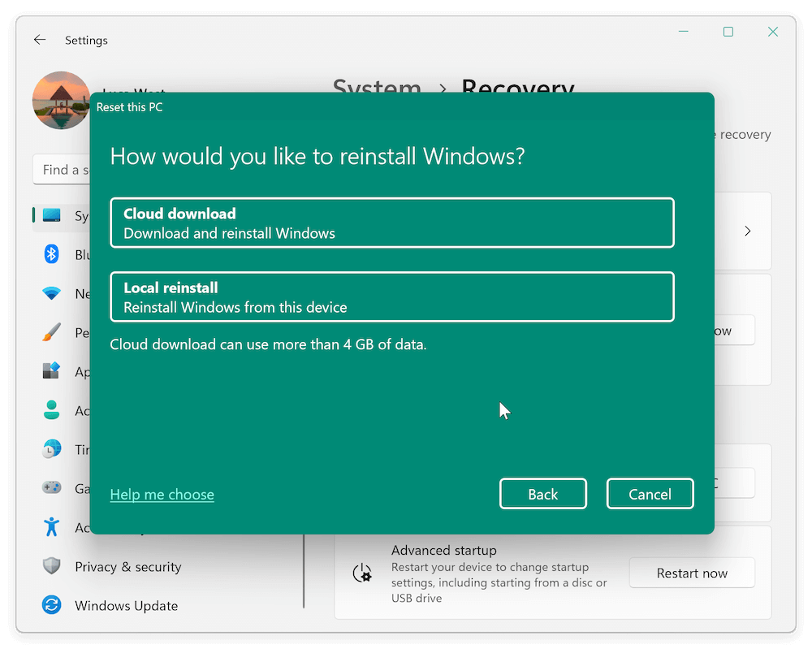Click the Time & language clock icon
Image resolution: width=812 pixels, height=649 pixels.
51,449
